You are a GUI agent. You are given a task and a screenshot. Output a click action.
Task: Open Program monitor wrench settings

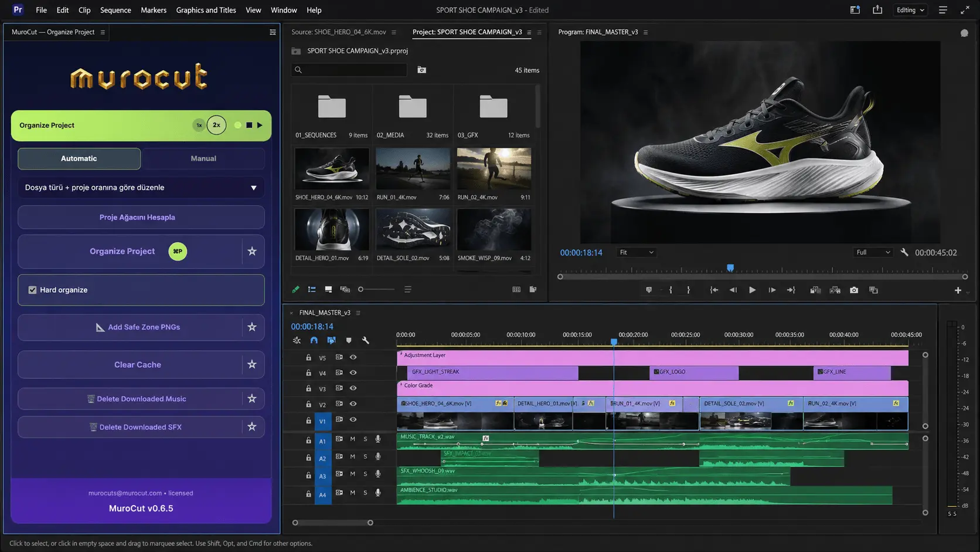904,252
